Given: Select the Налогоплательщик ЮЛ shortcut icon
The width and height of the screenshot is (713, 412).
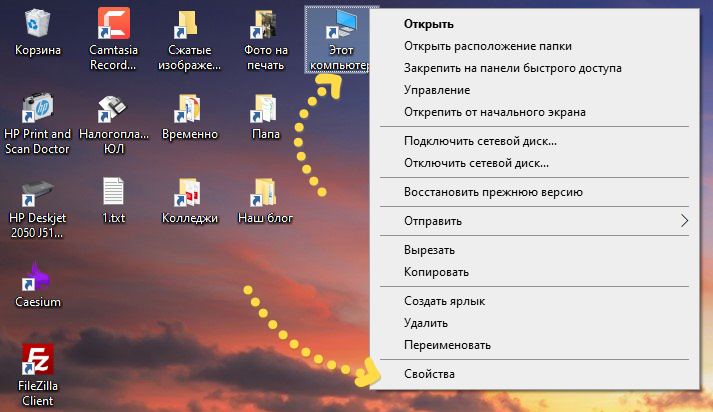Looking at the screenshot, I should point(112,109).
